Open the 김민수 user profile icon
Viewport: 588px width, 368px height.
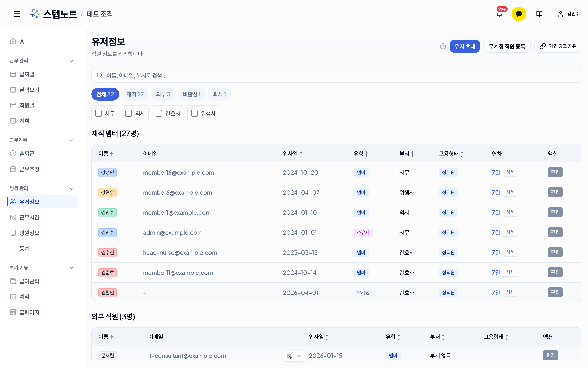561,14
